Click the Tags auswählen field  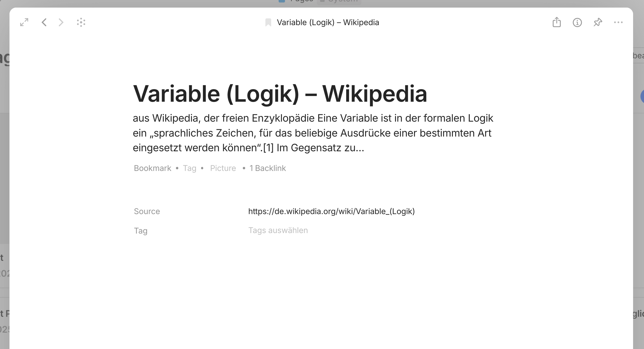pos(278,230)
